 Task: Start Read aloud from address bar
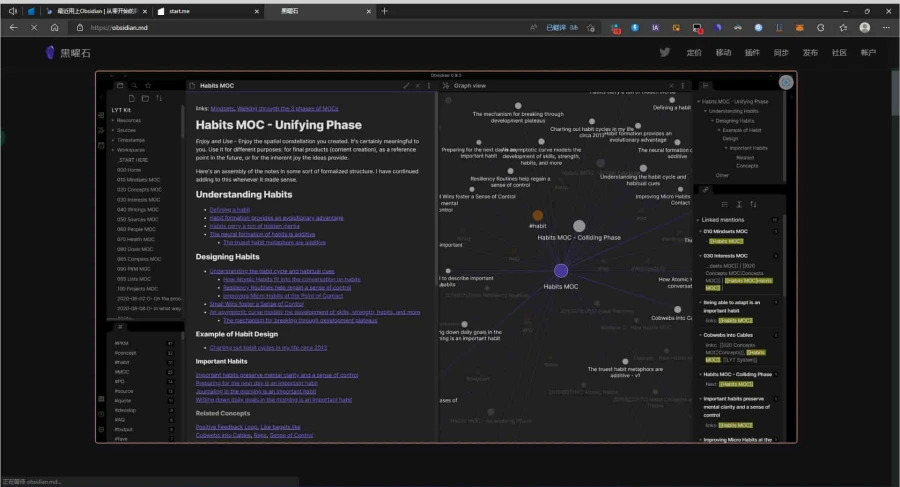click(x=534, y=28)
